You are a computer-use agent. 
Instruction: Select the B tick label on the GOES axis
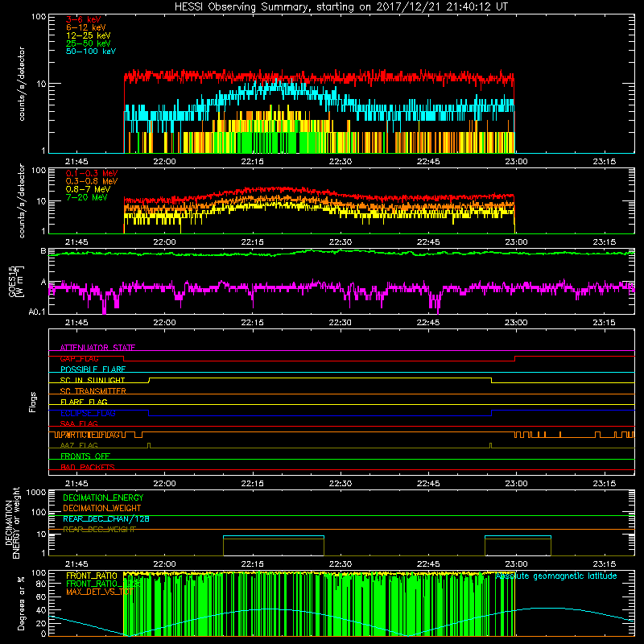click(43, 251)
